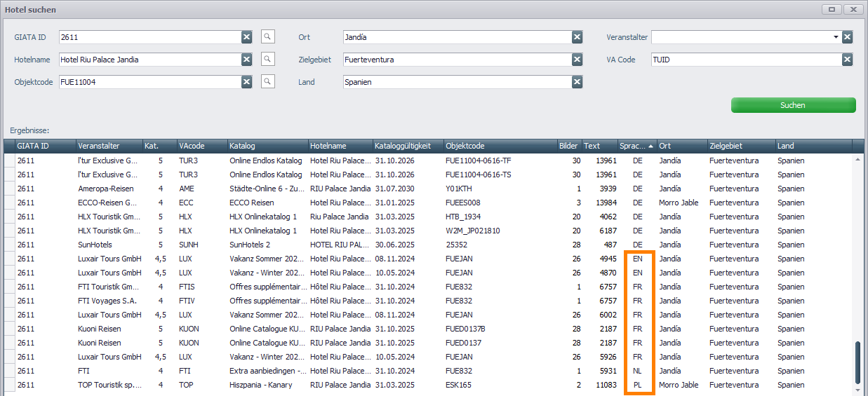This screenshot has height=396, width=868.
Task: Sort by Land column header
Action: tap(813, 146)
